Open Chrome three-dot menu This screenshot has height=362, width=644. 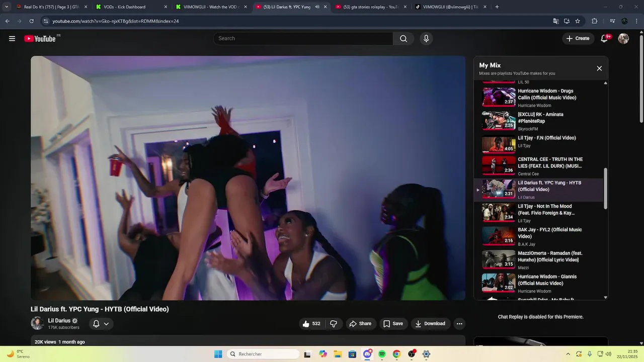coord(636,21)
